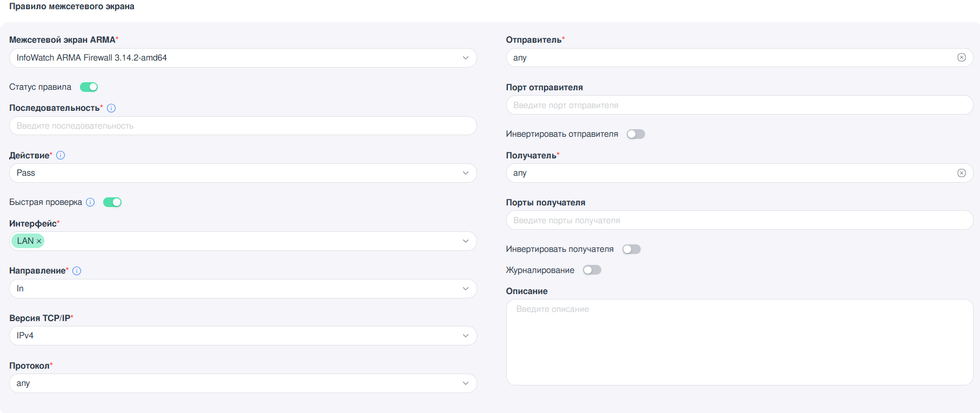The width and height of the screenshot is (980, 413).
Task: Focus the Порт отправителя input field
Action: click(x=739, y=105)
